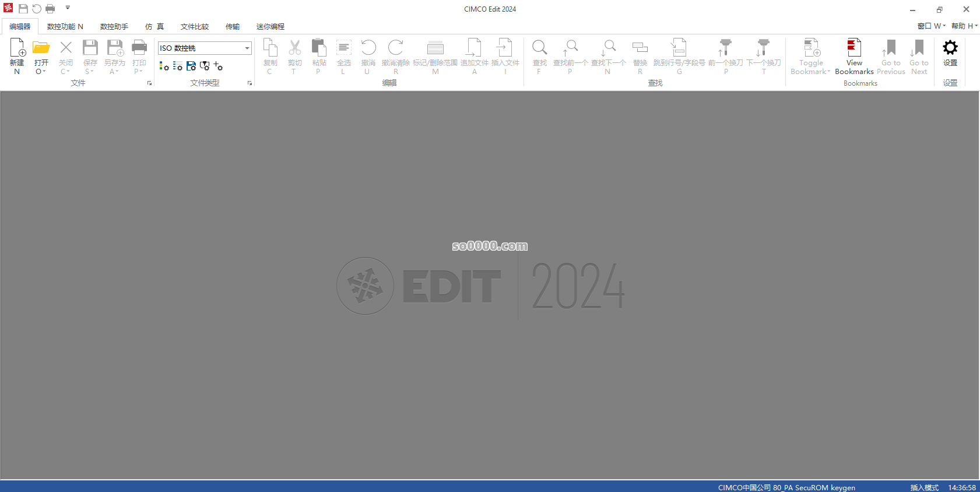This screenshot has height=492, width=980.
Task: Open the ISO 数控铣 file type dropdown
Action: [247, 48]
